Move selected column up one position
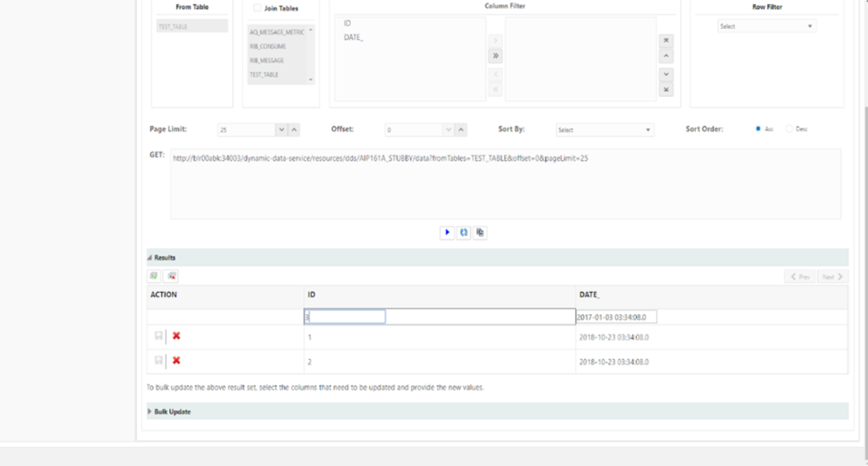 coord(666,56)
